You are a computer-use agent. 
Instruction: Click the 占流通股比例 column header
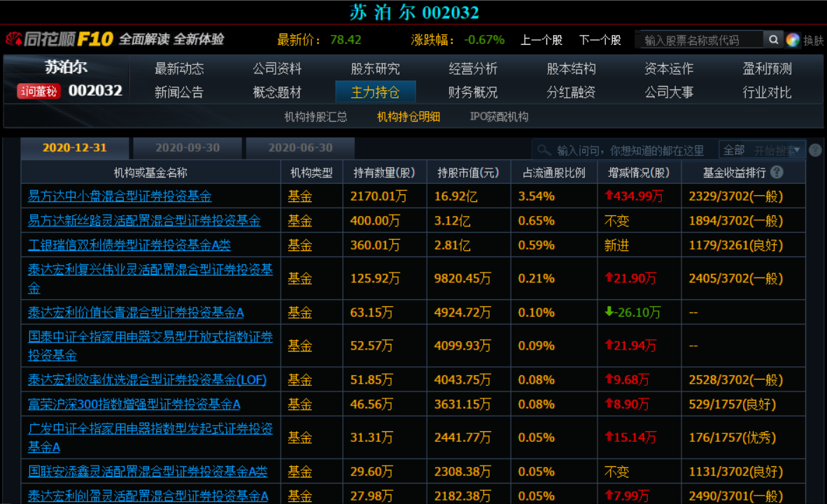(554, 173)
